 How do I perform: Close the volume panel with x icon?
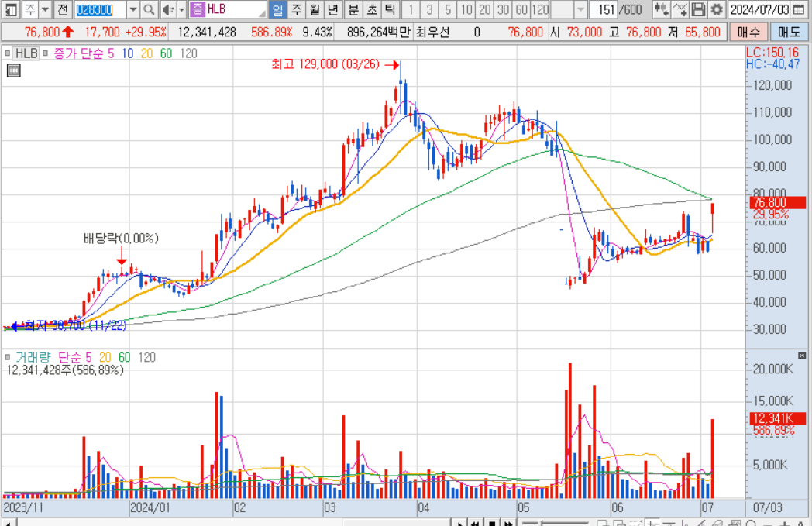802,356
